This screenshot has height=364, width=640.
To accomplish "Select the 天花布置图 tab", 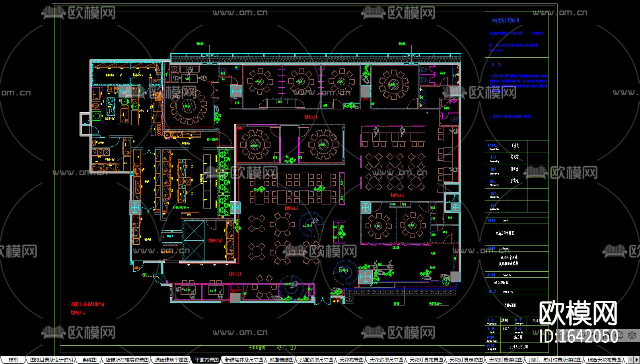I will [x=352, y=360].
